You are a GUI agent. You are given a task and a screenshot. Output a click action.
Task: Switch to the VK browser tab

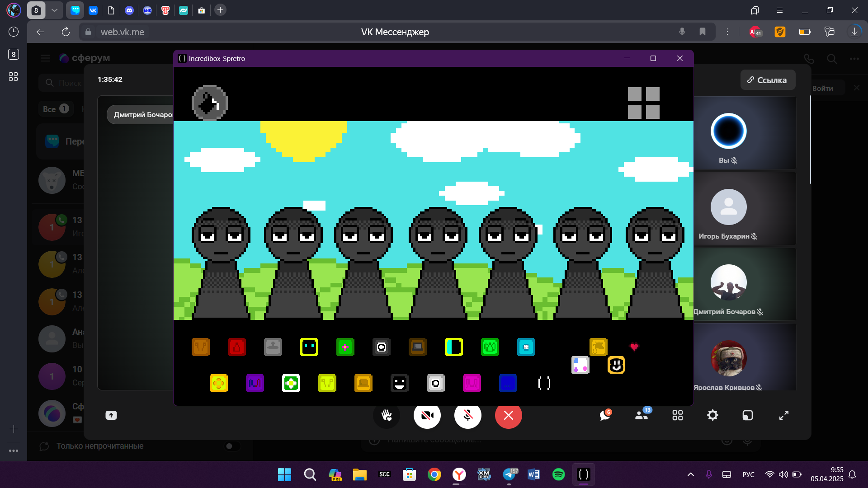[93, 10]
